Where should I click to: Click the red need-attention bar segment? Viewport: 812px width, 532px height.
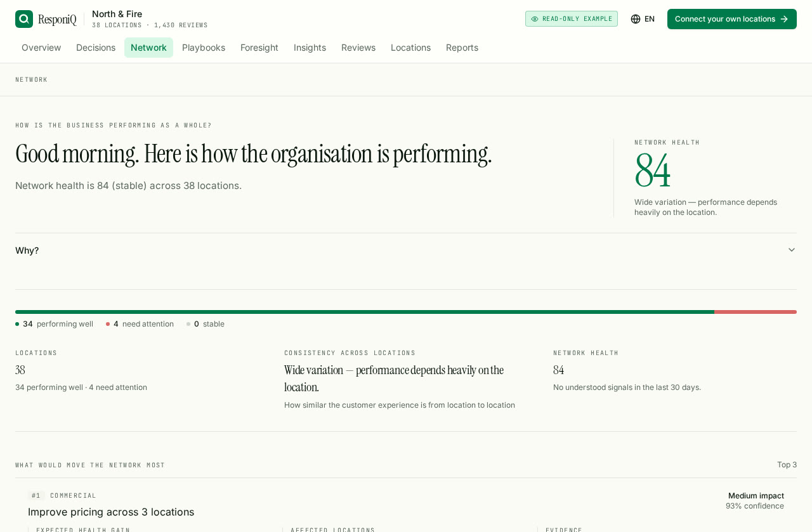[756, 312]
